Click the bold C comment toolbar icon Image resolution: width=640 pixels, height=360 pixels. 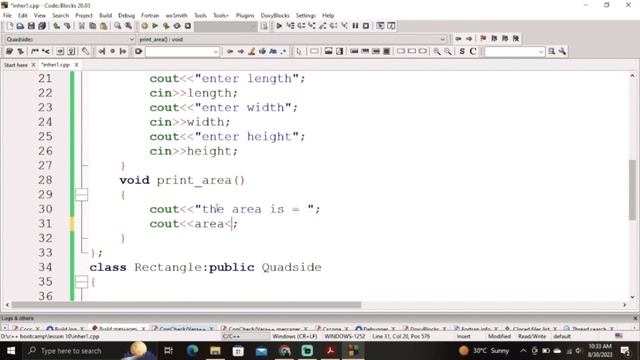[473, 51]
